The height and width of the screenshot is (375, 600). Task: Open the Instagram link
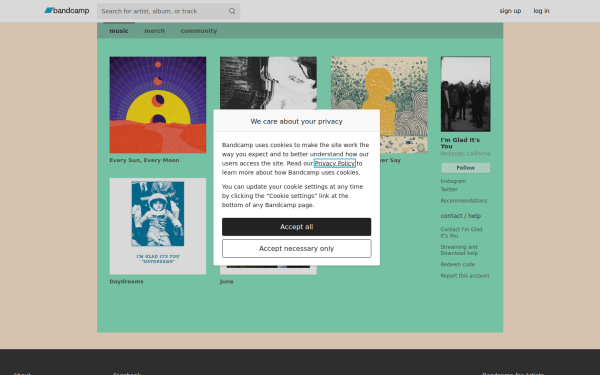pyautogui.click(x=453, y=181)
